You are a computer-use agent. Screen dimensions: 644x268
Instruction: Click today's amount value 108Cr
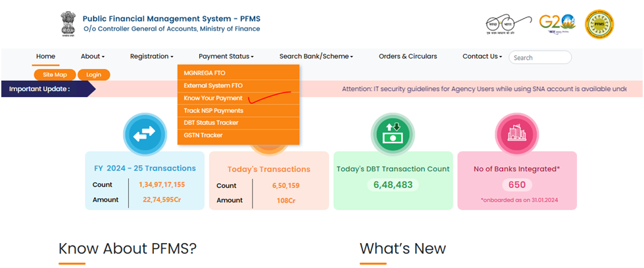[x=286, y=201]
